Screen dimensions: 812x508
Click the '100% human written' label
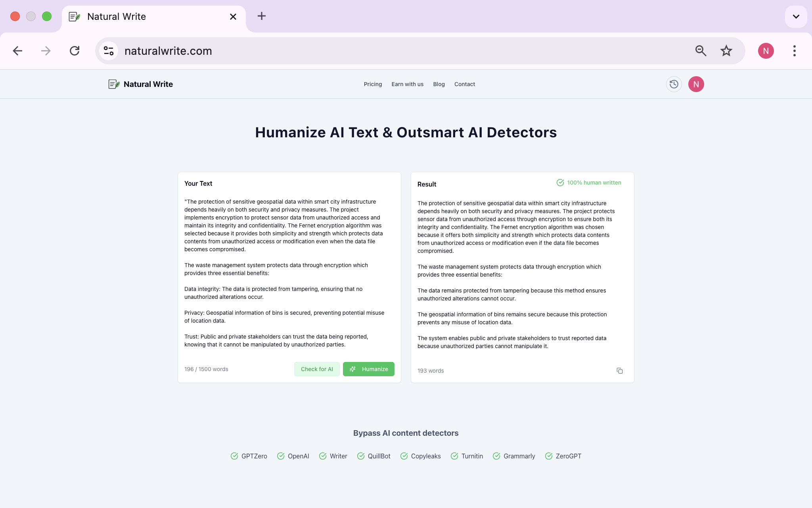594,183
